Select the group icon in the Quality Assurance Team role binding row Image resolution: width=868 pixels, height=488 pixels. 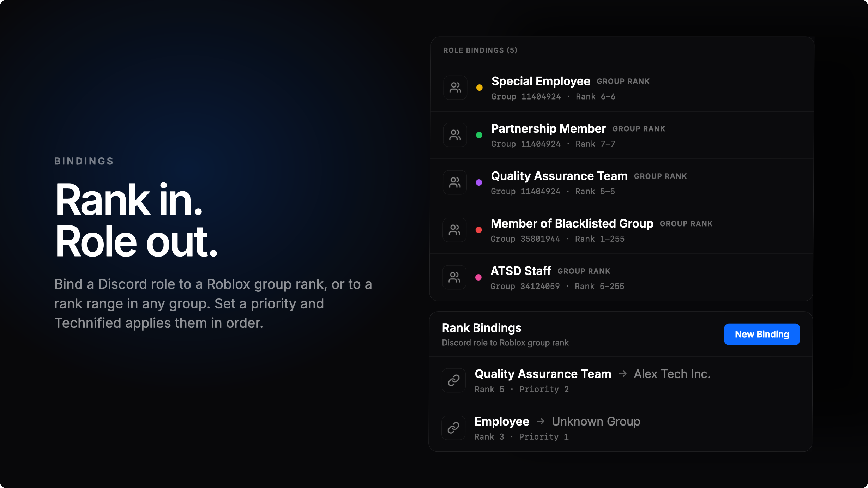(455, 182)
